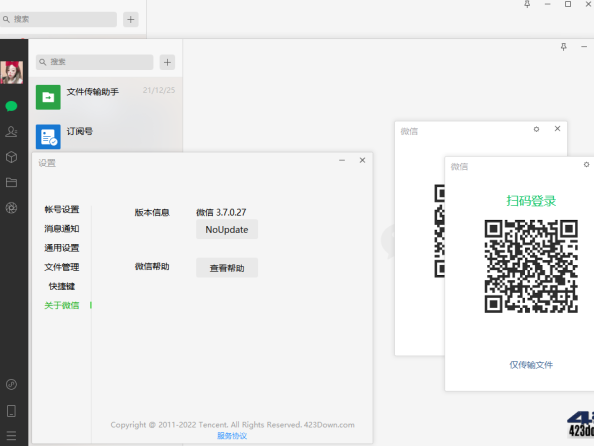Open the 文件传输助手 chat

click(106, 97)
